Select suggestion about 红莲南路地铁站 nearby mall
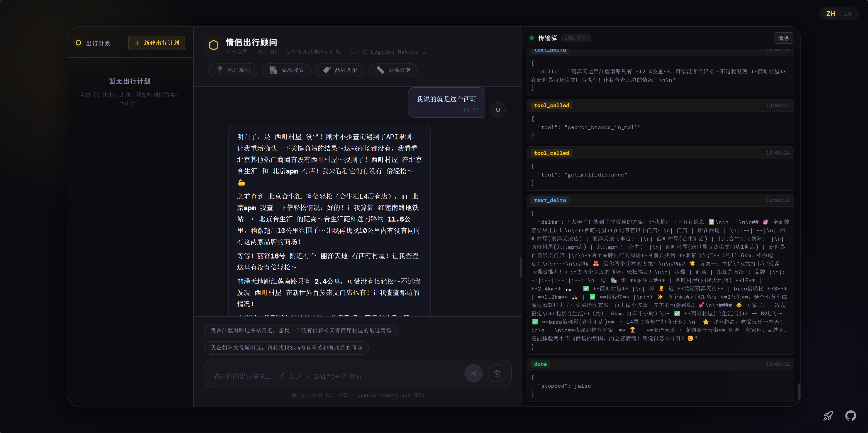 [301, 330]
